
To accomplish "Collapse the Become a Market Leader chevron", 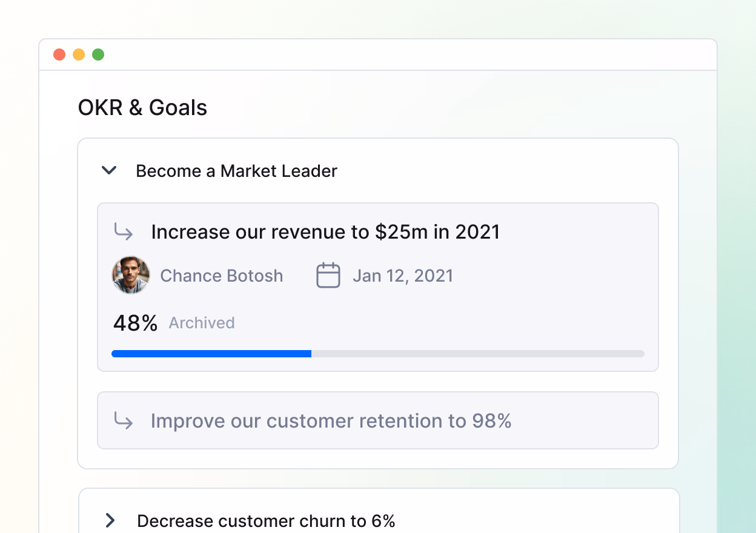I will (109, 171).
